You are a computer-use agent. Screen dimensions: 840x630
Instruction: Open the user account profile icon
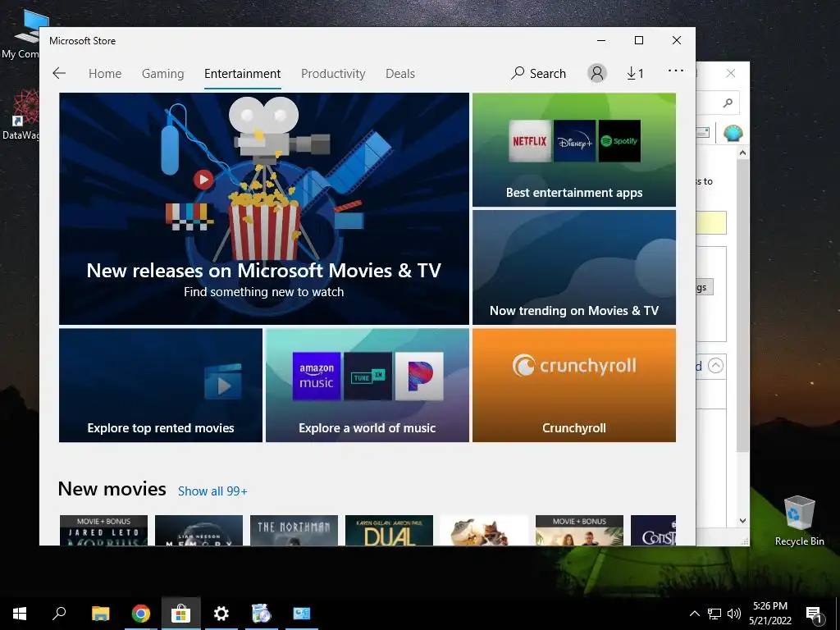click(597, 73)
